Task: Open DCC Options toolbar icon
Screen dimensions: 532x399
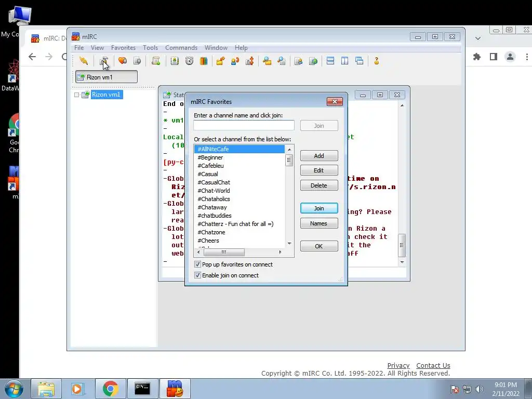Action: pos(250,61)
